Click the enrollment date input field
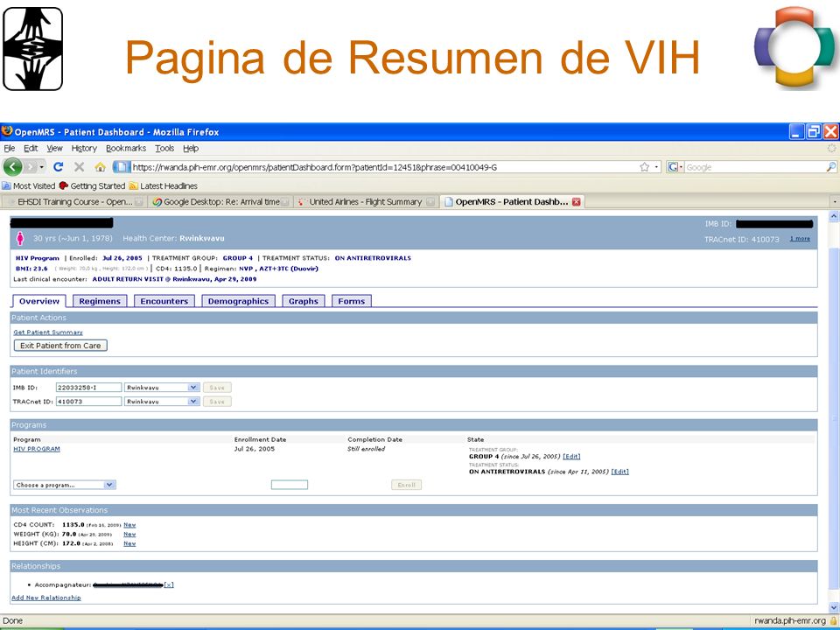The width and height of the screenshot is (840, 630). point(290,485)
